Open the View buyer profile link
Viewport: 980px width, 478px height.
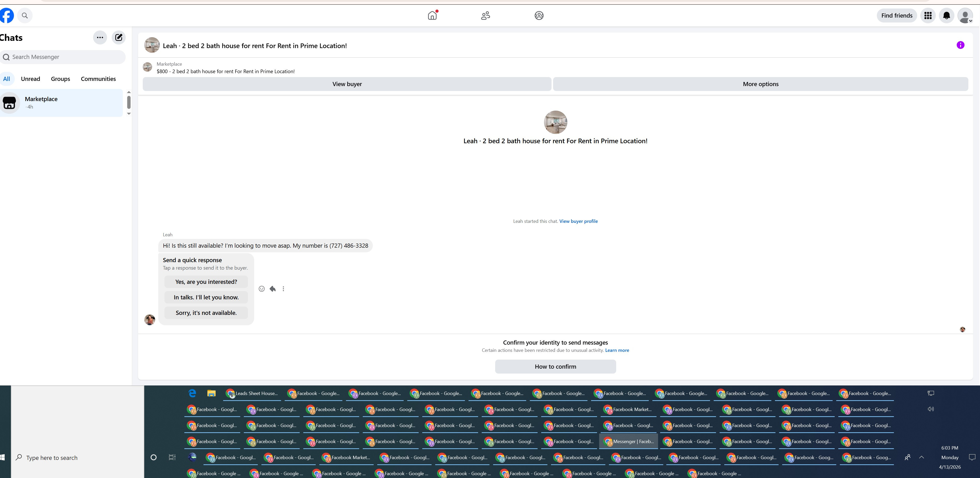point(578,221)
